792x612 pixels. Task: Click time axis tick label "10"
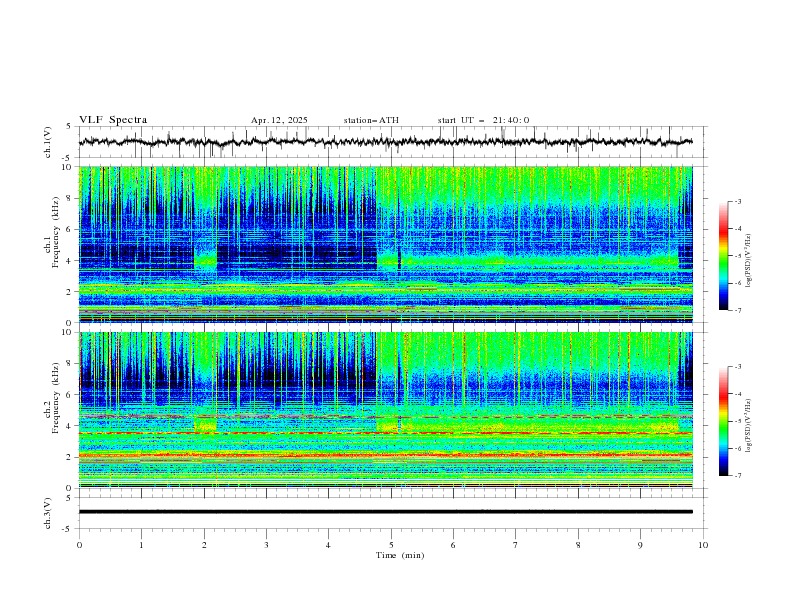tap(703, 545)
